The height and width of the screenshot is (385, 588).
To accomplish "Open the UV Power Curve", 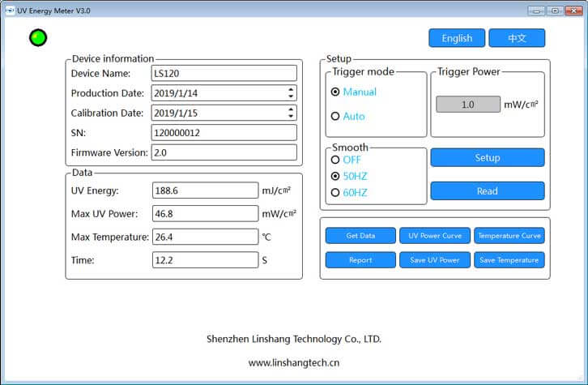I will click(x=435, y=236).
